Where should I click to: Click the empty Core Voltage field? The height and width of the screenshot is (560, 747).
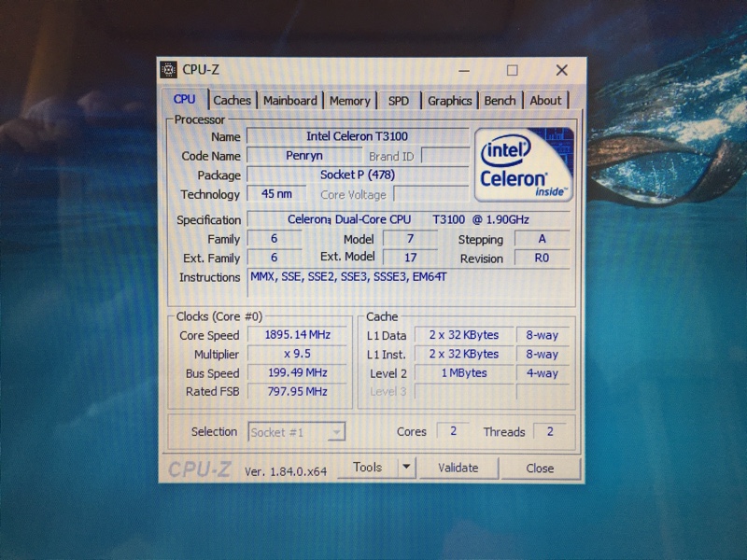coord(431,194)
